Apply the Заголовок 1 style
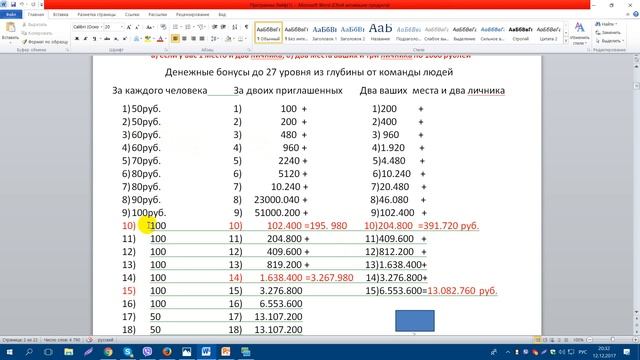The image size is (640, 360). pos(324,33)
